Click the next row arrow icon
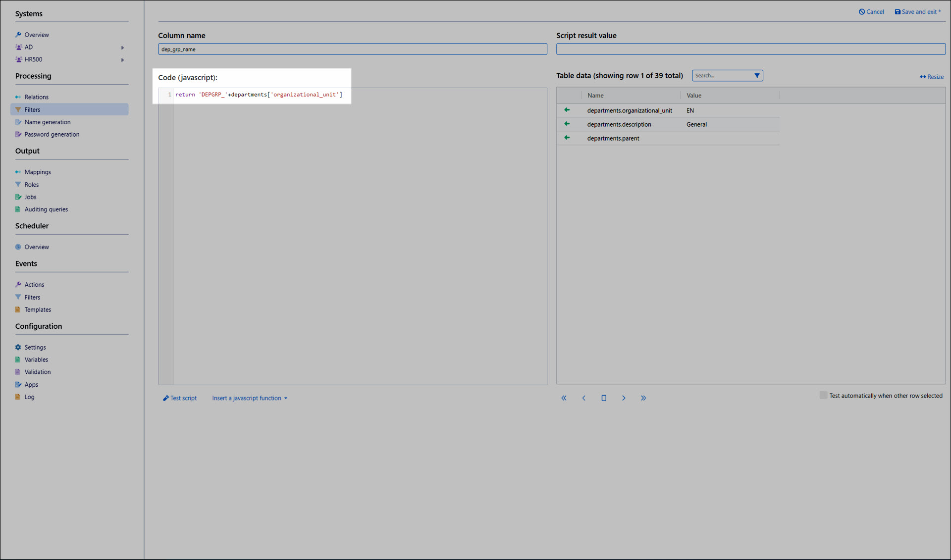Screen dimensions: 951x560 [x=624, y=398]
